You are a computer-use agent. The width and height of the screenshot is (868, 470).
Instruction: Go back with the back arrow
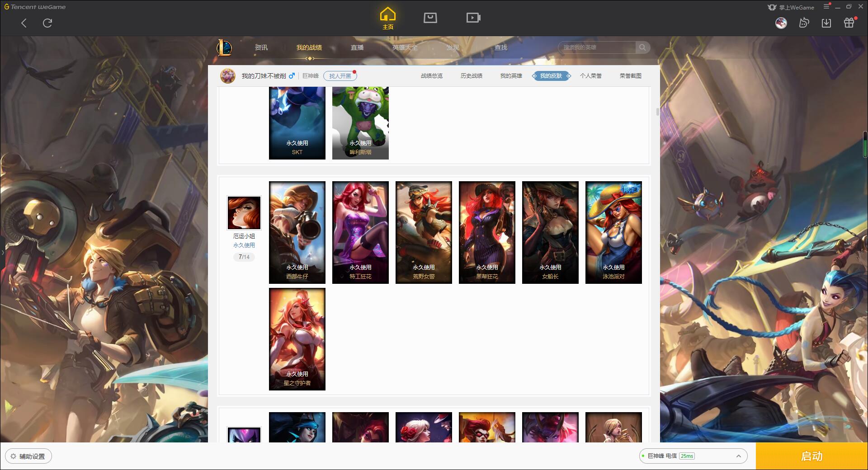[24, 23]
